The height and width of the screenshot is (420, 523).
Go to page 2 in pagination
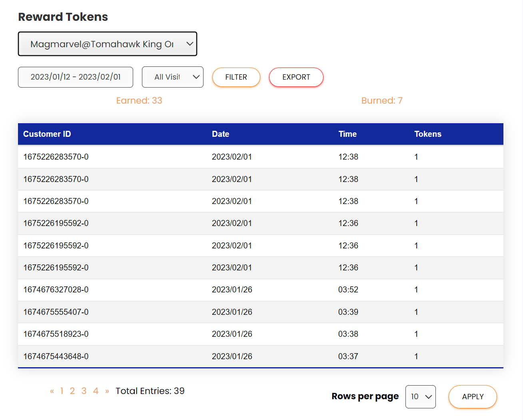72,391
